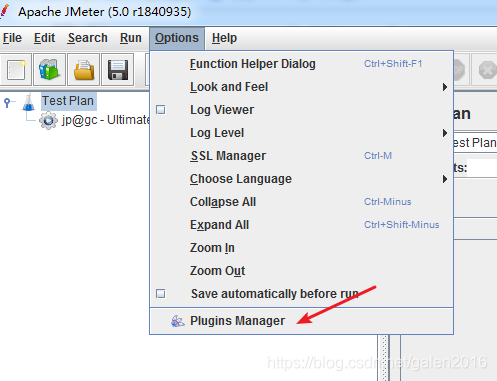Expand the Log Level submenu arrow
497x381 pixels.
click(445, 133)
